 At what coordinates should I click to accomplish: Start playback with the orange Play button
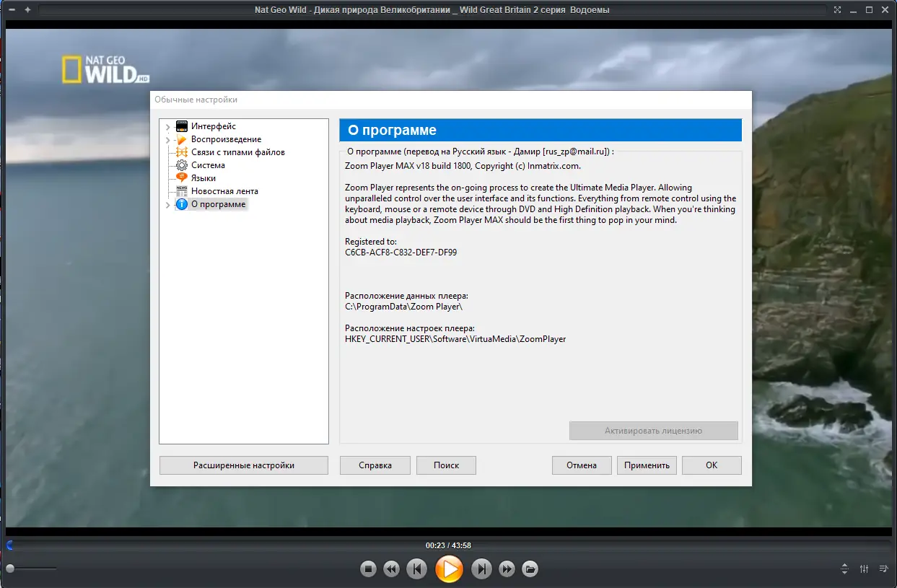(449, 569)
